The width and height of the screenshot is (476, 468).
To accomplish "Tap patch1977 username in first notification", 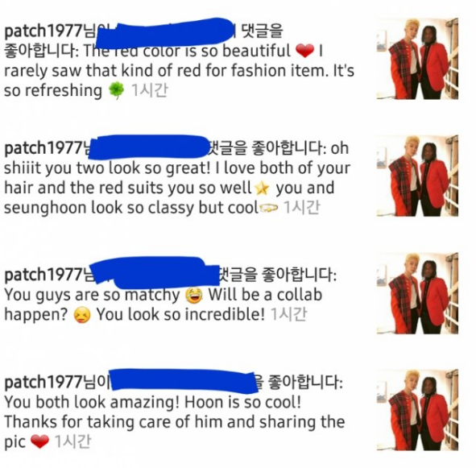I will (43, 31).
